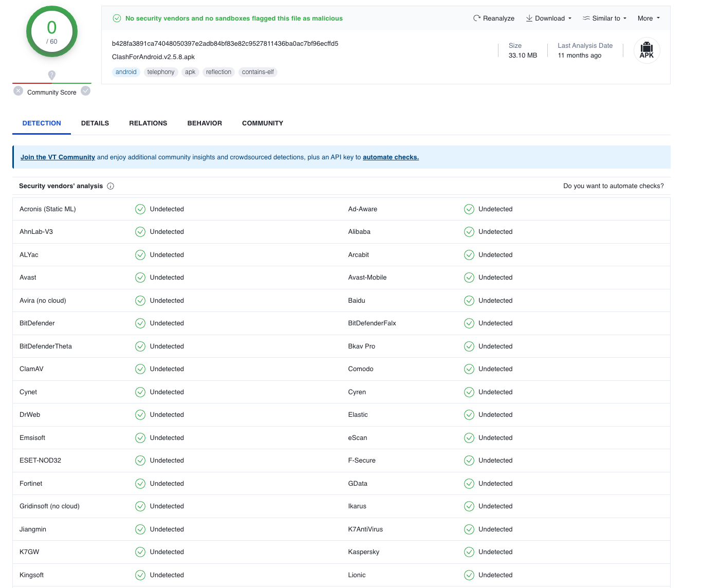Screen dimensions: 703x588
Task: Click the 33.10 MB size value
Action: pos(523,56)
